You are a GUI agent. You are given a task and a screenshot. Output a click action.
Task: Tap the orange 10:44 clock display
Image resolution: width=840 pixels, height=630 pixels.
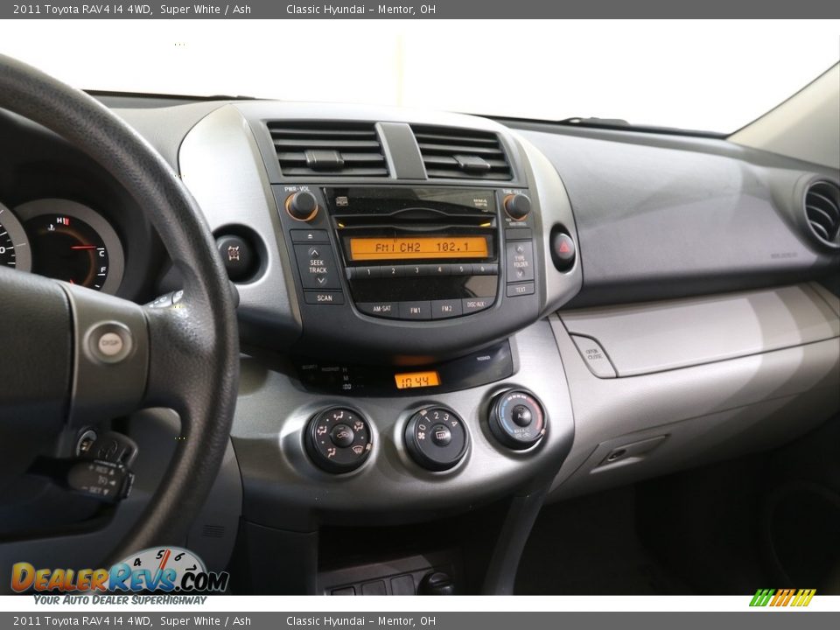click(x=416, y=381)
